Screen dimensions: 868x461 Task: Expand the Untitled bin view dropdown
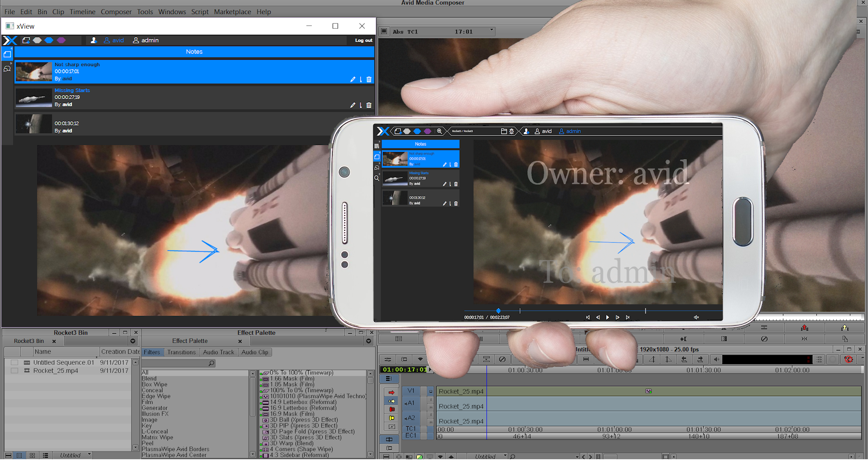(89, 455)
